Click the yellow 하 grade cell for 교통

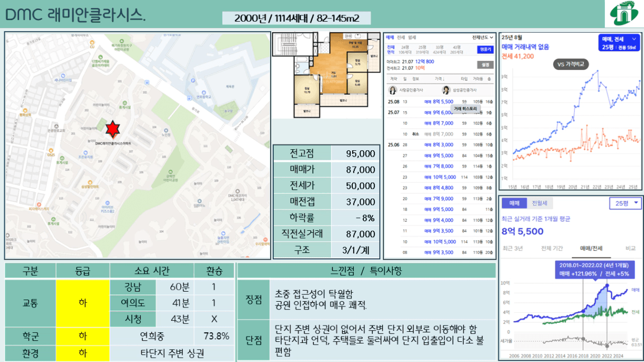[x=83, y=303]
